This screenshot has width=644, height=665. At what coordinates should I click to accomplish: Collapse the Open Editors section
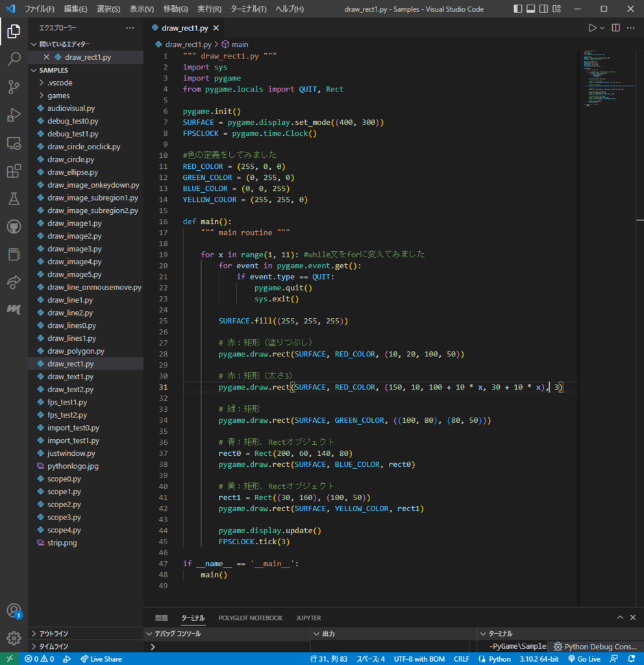pyautogui.click(x=86, y=44)
